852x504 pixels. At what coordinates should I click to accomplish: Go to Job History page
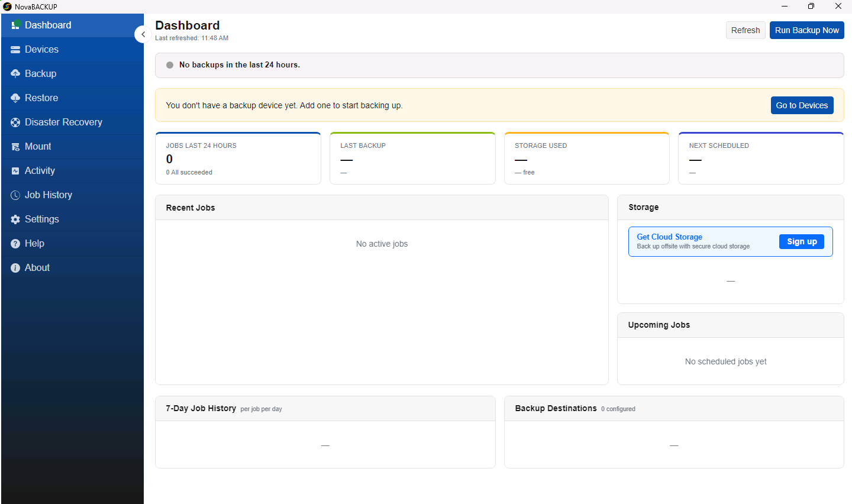tap(72, 195)
